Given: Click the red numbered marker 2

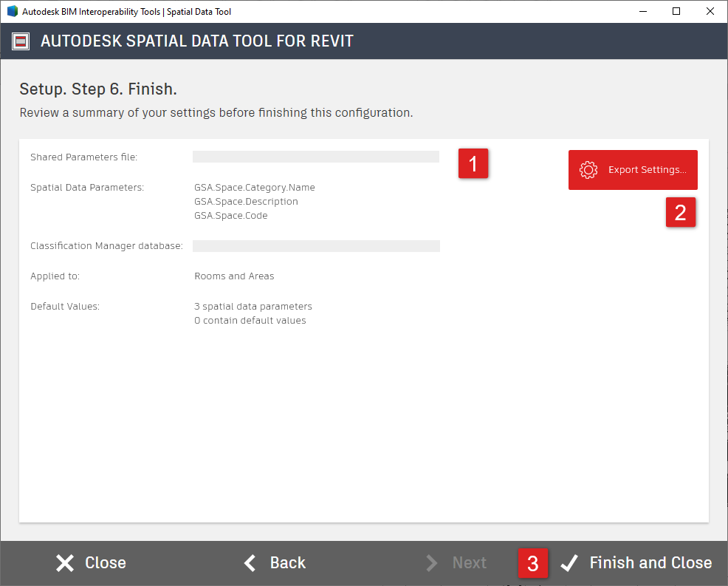Looking at the screenshot, I should (681, 212).
